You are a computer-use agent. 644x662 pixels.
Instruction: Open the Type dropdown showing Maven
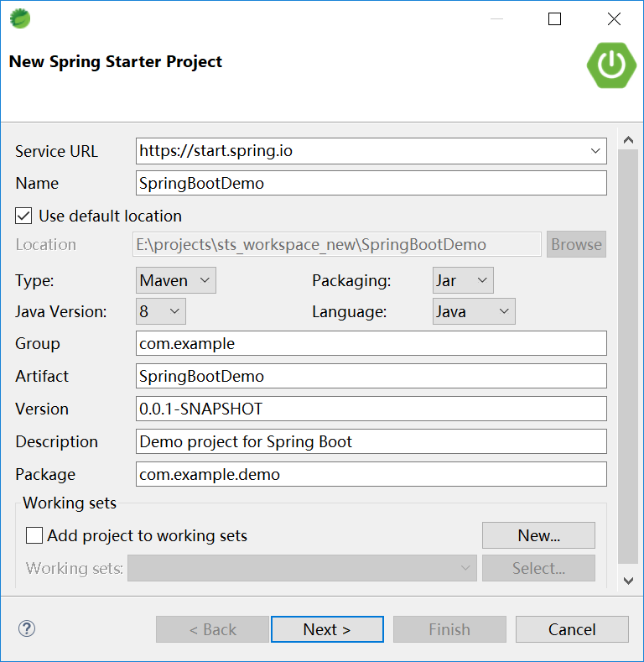tap(176, 280)
